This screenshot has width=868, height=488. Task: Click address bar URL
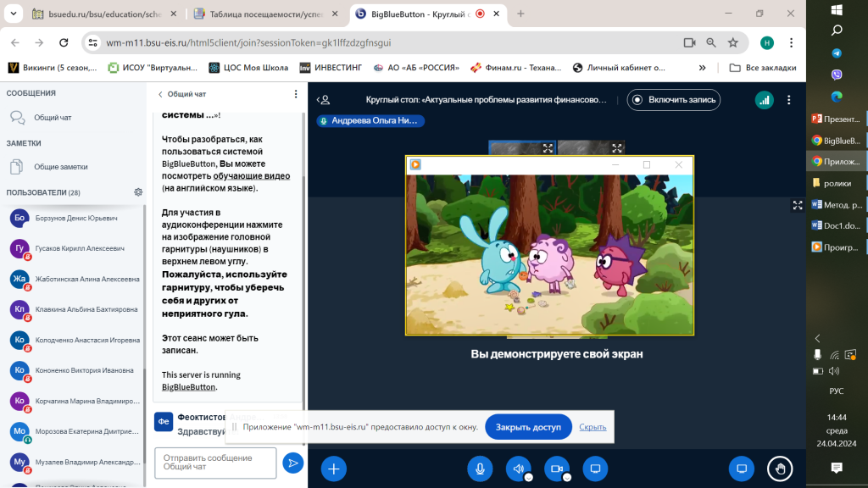pyautogui.click(x=248, y=42)
